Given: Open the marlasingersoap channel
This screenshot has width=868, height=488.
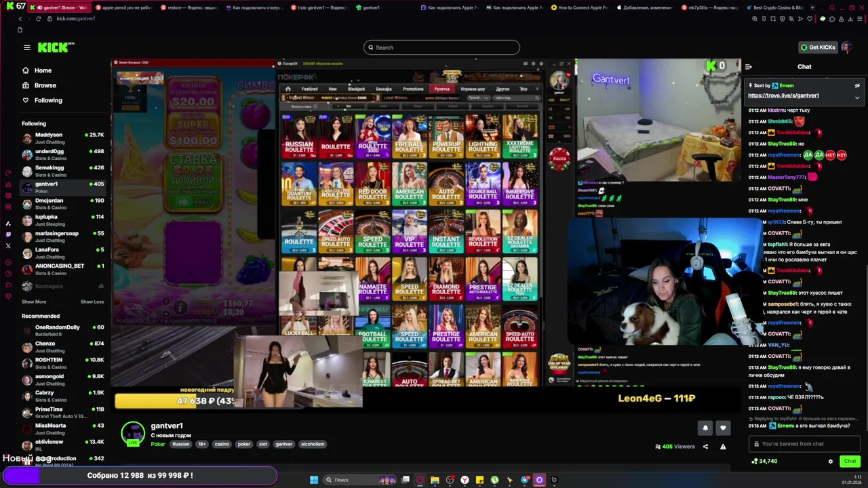Looking at the screenshot, I should coord(62,237).
